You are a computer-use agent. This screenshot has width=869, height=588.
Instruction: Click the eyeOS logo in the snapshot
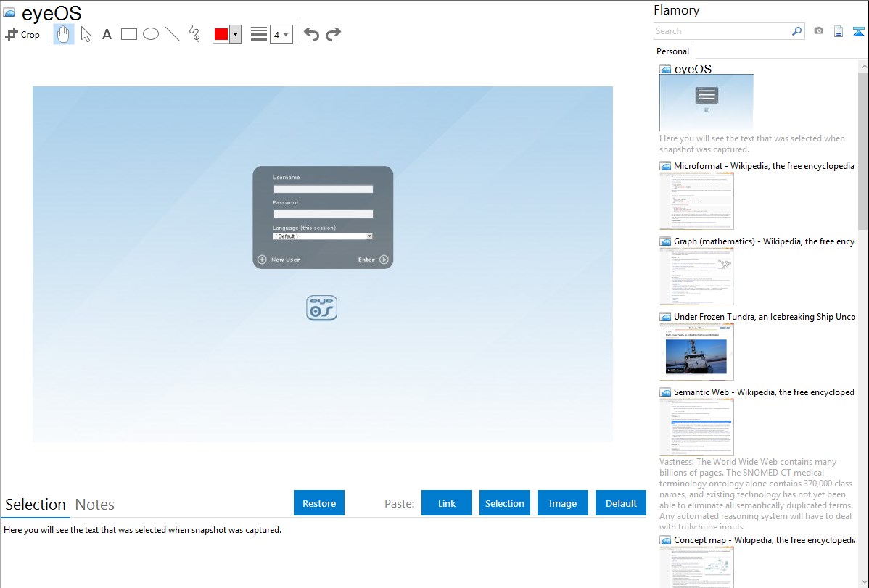pyautogui.click(x=321, y=307)
